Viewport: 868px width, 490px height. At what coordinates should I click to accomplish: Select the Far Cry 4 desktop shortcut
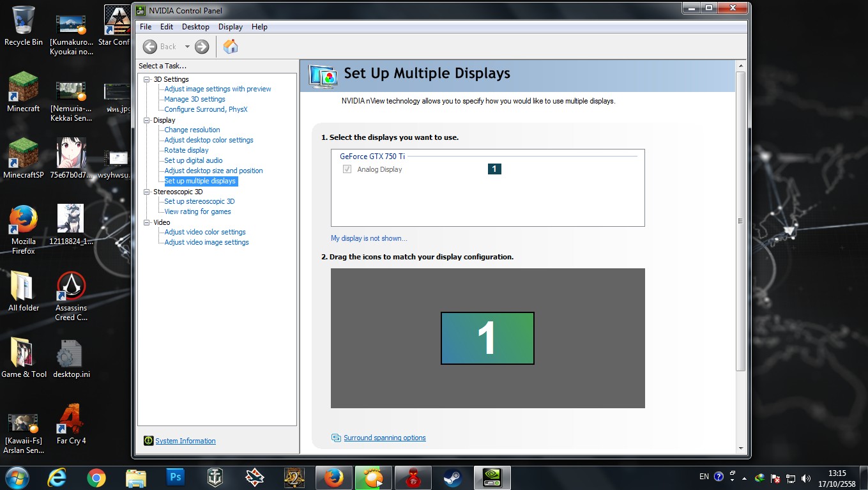(x=71, y=424)
